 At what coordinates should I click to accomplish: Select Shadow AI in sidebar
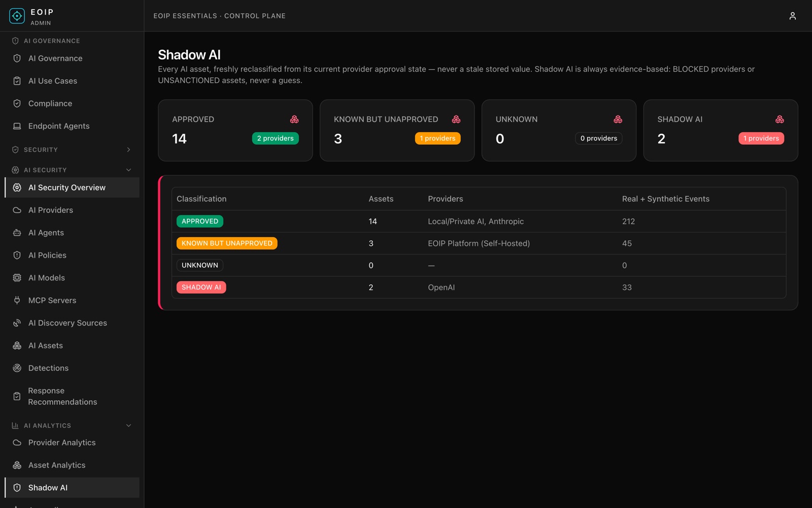pos(72,488)
